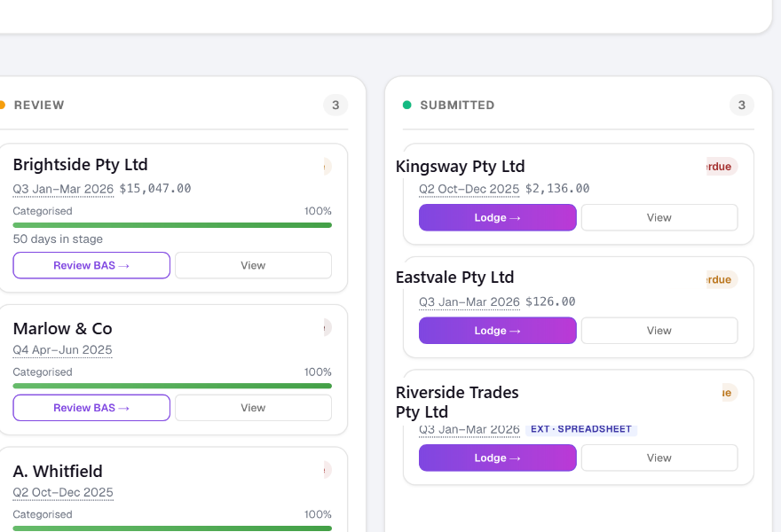Click the Review column count badge
The height and width of the screenshot is (532, 781).
pyautogui.click(x=335, y=105)
